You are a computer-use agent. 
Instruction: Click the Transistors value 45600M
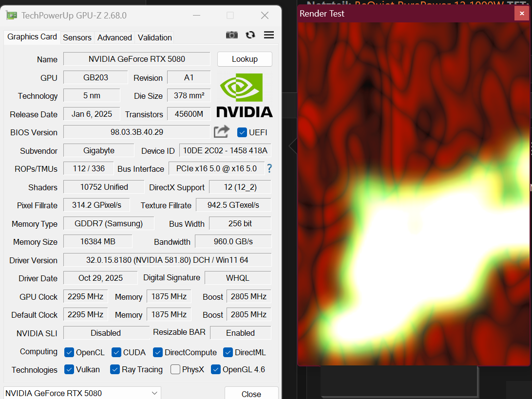[x=189, y=114]
